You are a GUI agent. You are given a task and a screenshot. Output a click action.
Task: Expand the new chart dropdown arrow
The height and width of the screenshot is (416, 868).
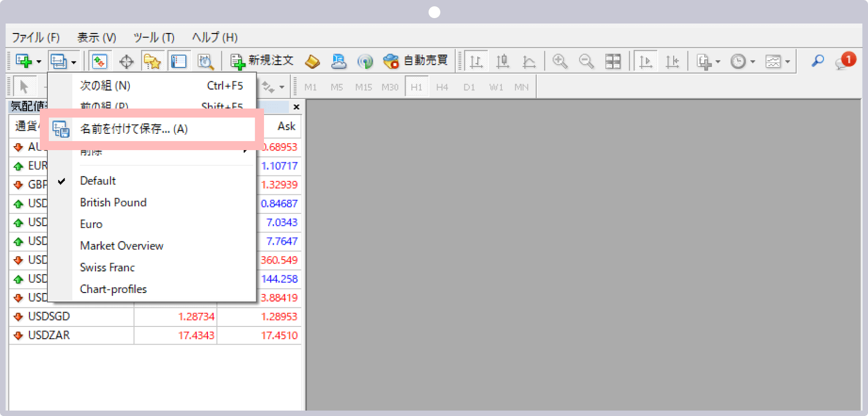(x=39, y=61)
